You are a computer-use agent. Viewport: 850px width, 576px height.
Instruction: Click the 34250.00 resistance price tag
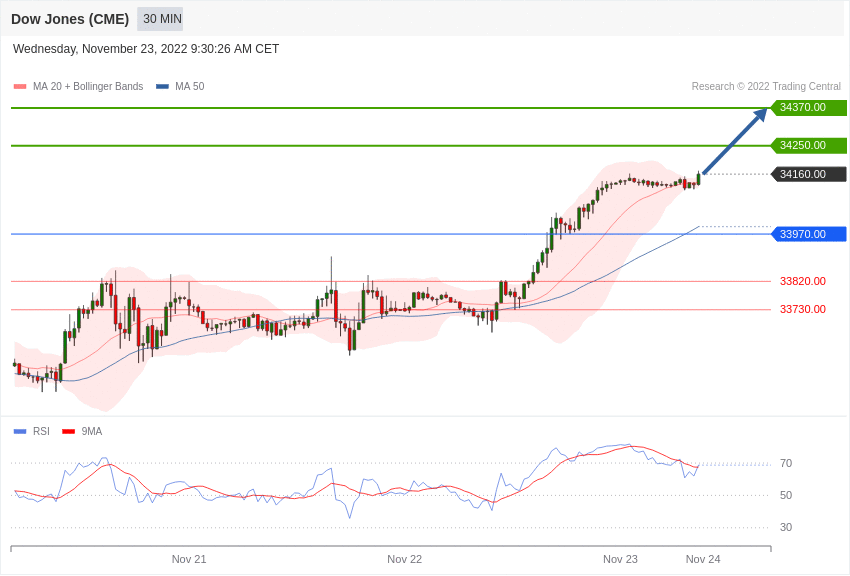pyautogui.click(x=808, y=145)
